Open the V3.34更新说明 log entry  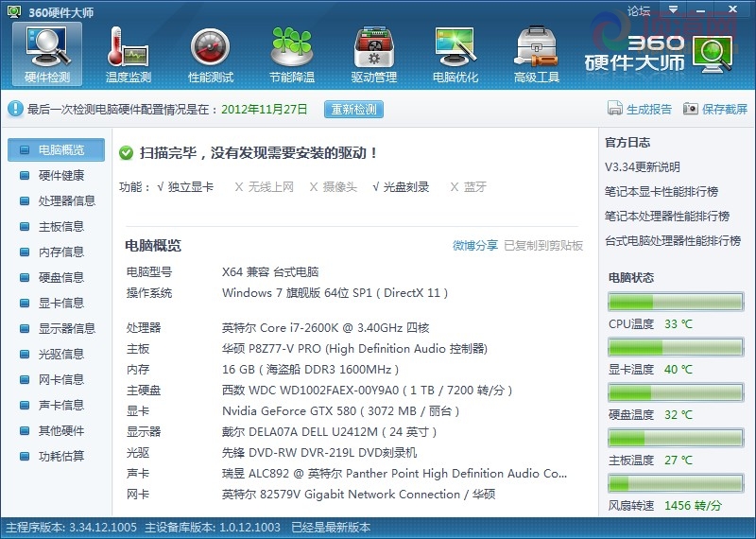tap(643, 167)
